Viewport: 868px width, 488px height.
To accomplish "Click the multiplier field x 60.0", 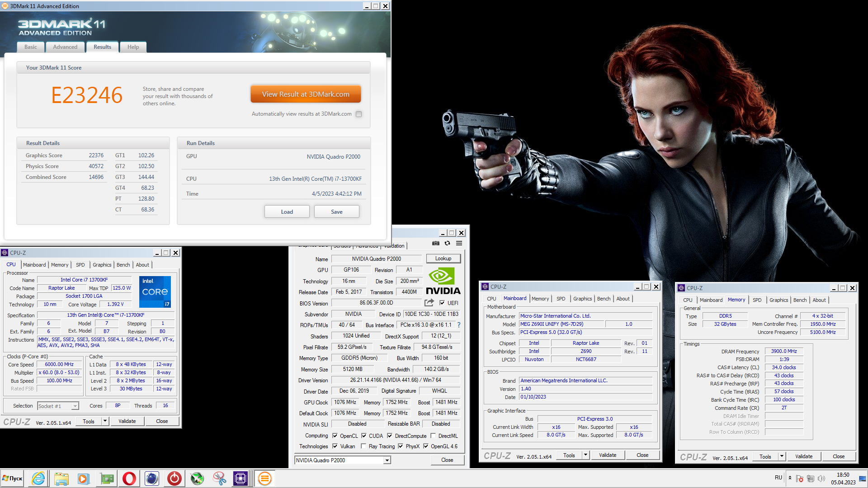I will coord(59,373).
